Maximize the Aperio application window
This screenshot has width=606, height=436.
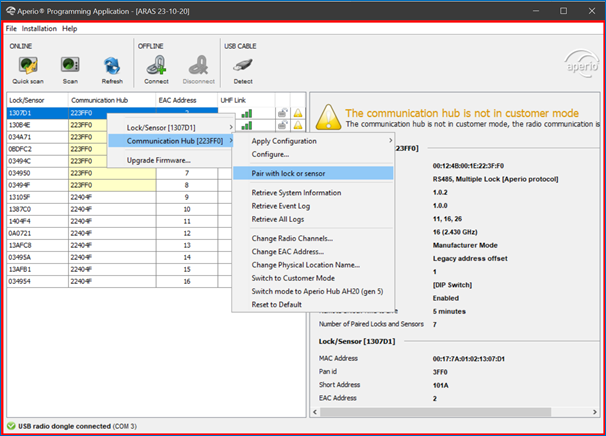pos(563,11)
